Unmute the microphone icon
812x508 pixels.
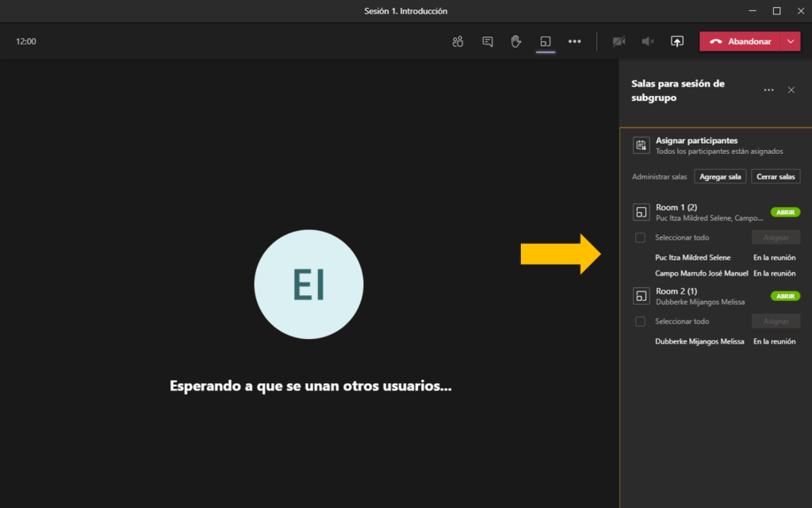click(648, 41)
